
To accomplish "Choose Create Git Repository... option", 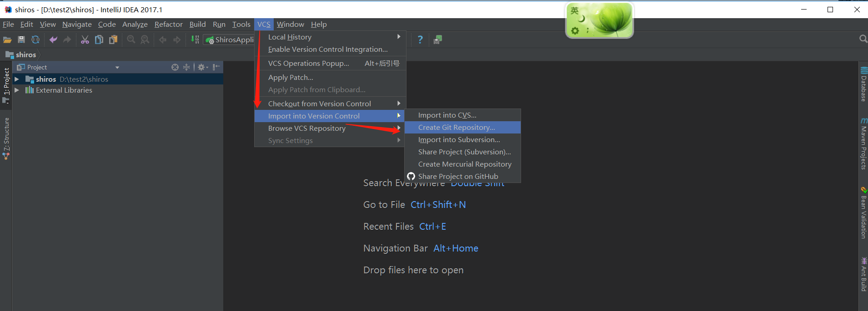I will click(x=462, y=128).
